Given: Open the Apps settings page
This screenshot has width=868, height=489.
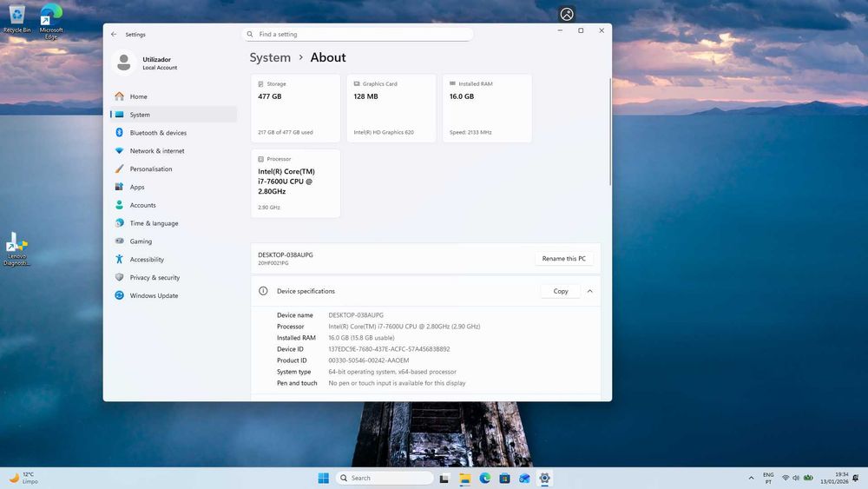Looking at the screenshot, I should pos(174,188).
